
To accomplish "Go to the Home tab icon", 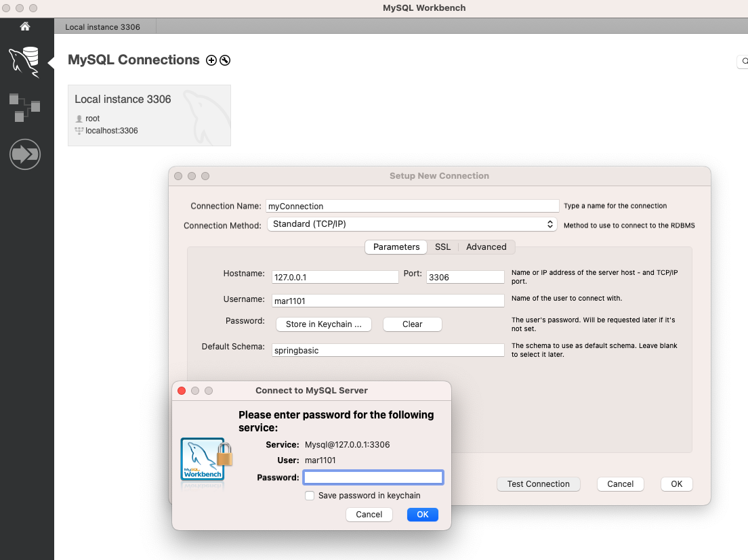I will 25,26.
